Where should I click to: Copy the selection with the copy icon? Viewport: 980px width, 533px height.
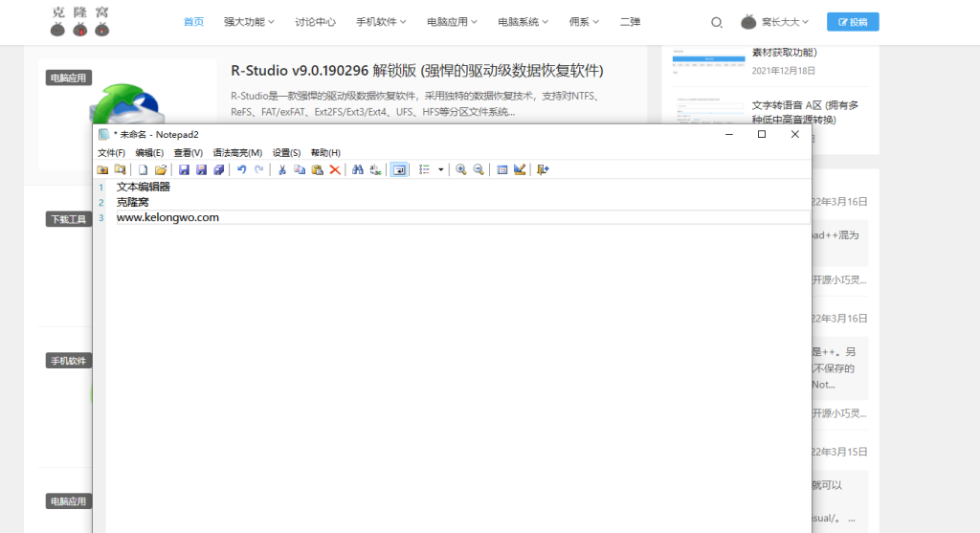point(300,170)
